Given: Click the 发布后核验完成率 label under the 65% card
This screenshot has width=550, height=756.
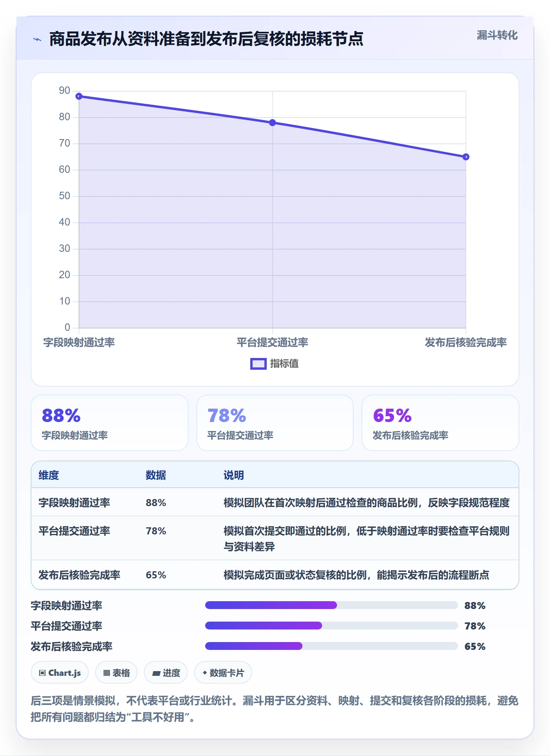Looking at the screenshot, I should [411, 435].
